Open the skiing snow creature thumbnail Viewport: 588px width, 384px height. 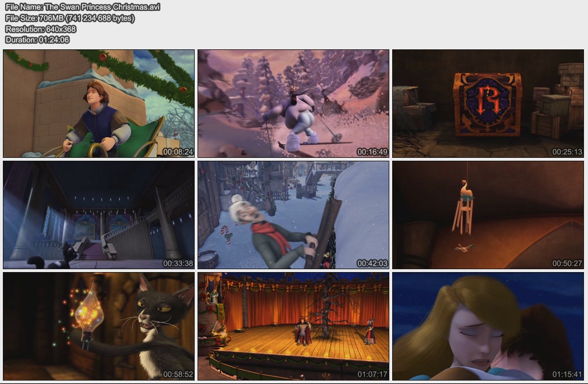click(x=293, y=103)
